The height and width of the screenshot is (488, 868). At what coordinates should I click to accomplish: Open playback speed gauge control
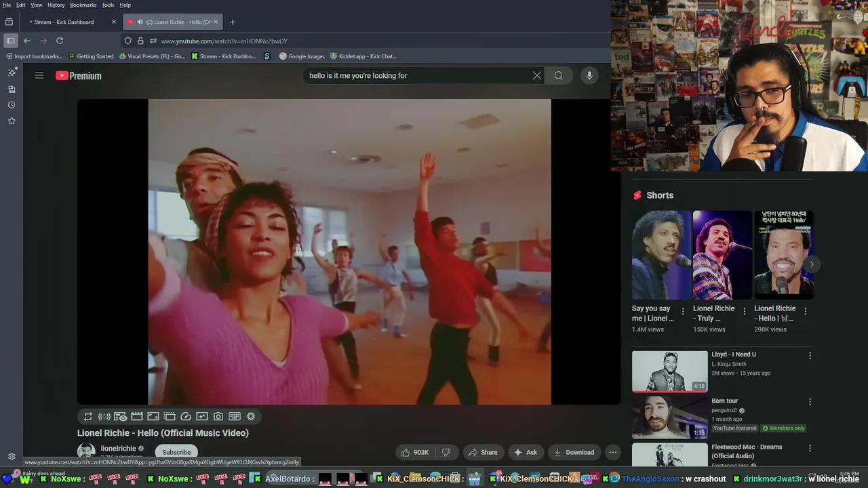tap(186, 416)
